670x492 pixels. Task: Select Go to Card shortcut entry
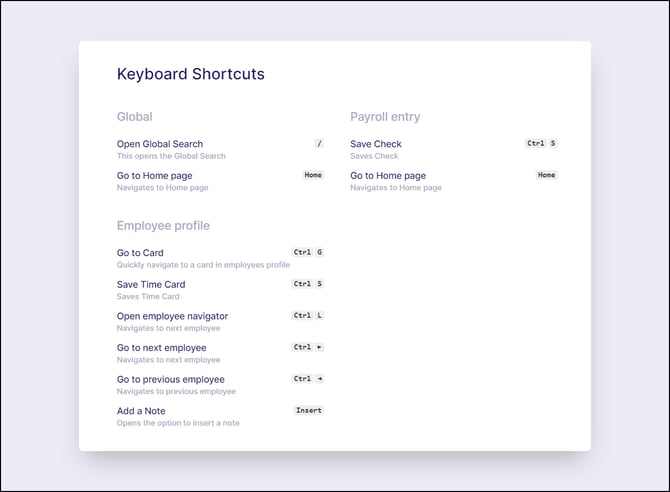220,258
